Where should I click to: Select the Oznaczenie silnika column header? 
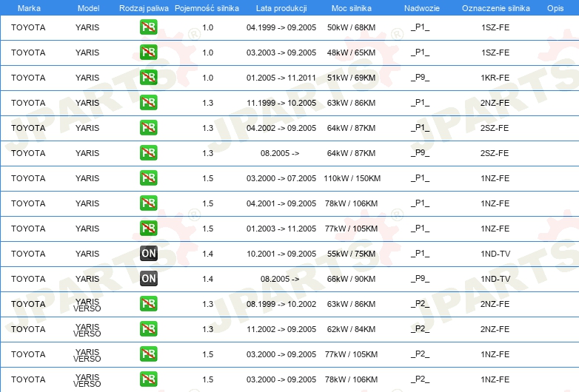coord(495,8)
